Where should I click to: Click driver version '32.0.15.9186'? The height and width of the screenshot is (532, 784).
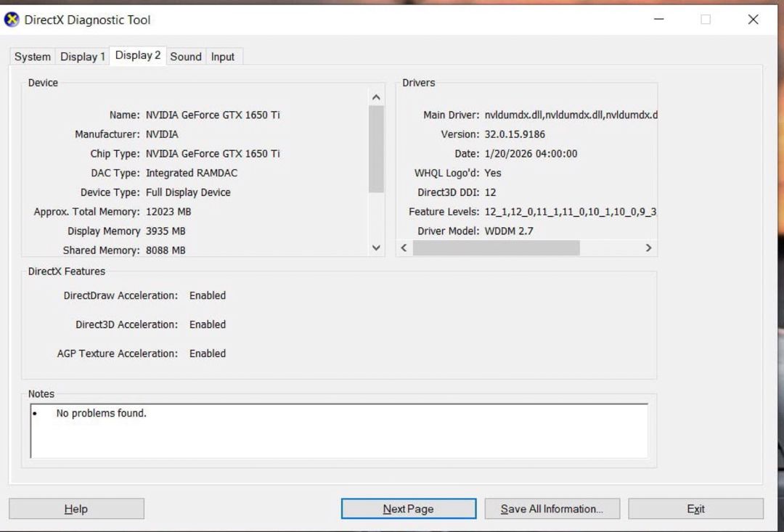(515, 134)
